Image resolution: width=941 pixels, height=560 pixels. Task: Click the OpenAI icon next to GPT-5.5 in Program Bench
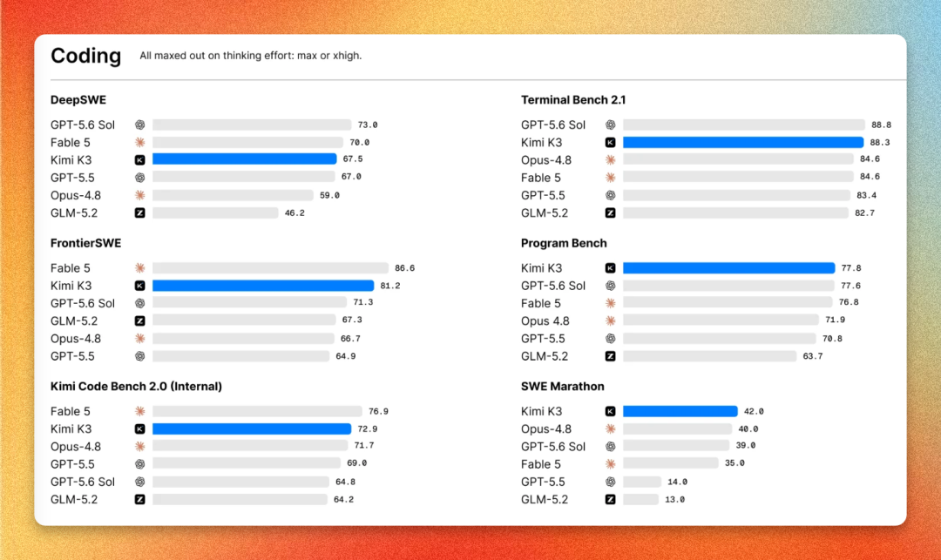(x=610, y=339)
